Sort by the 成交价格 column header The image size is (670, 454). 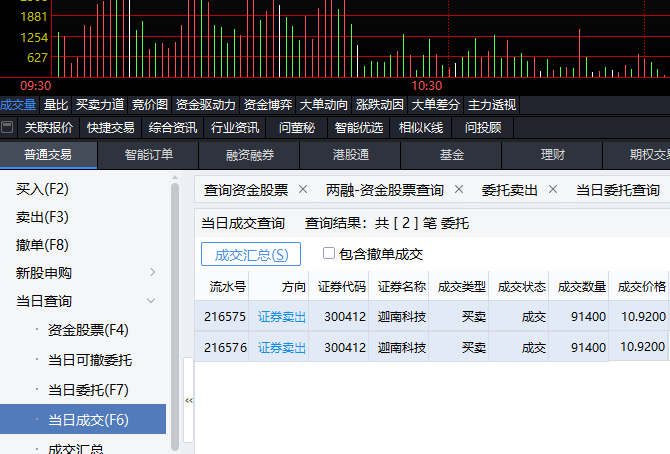tap(639, 286)
